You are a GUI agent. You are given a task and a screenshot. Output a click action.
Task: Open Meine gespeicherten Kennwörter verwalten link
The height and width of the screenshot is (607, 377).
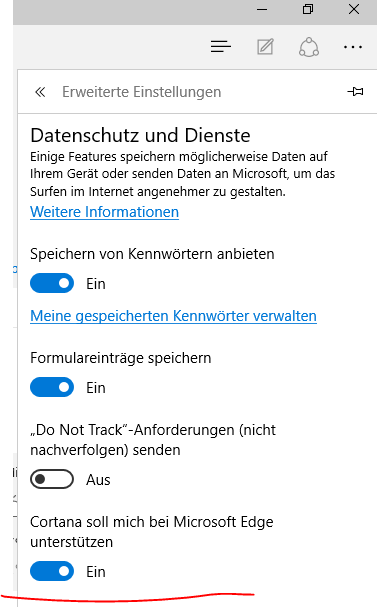click(x=173, y=316)
